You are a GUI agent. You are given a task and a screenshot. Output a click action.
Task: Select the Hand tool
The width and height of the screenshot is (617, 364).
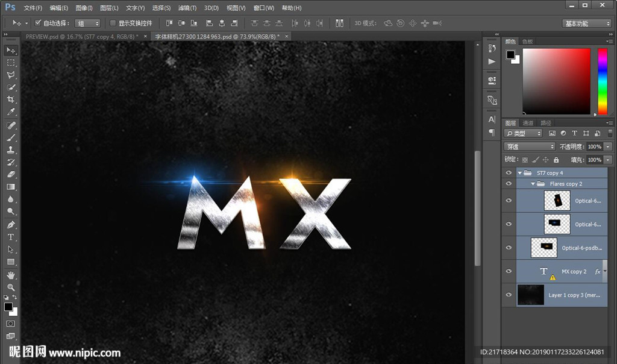click(x=11, y=275)
